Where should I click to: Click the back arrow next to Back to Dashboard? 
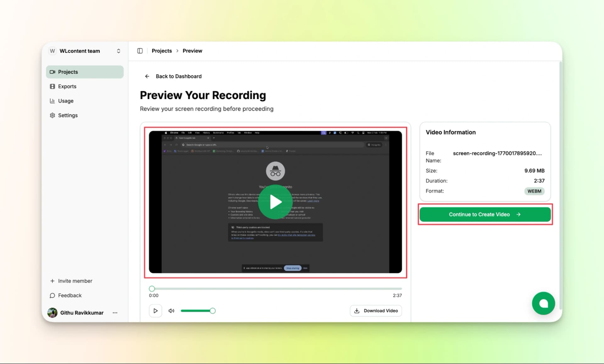(x=147, y=76)
